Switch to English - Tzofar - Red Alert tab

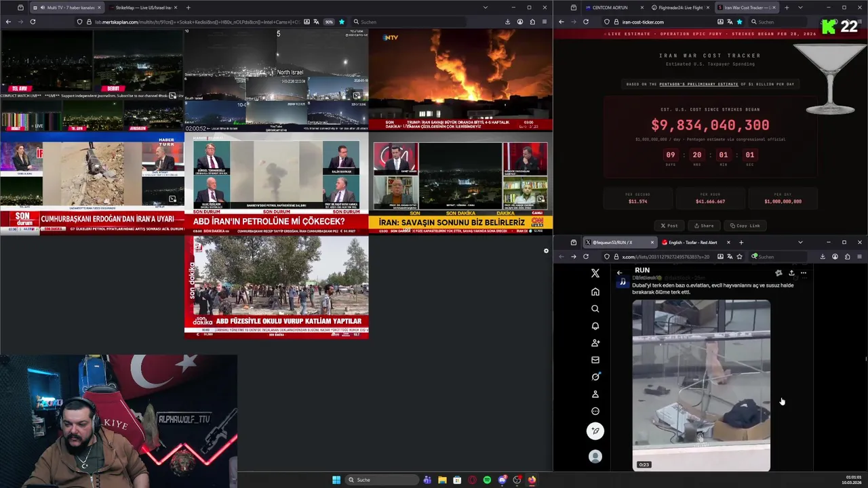pyautogui.click(x=694, y=242)
